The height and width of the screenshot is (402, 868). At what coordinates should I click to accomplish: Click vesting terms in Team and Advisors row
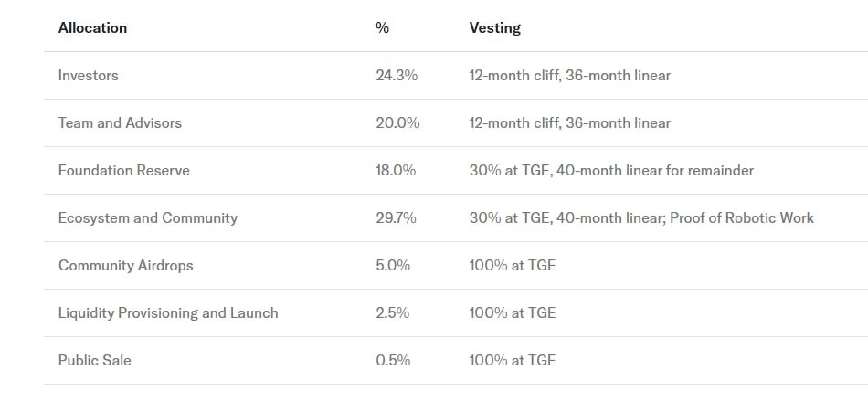(x=569, y=122)
